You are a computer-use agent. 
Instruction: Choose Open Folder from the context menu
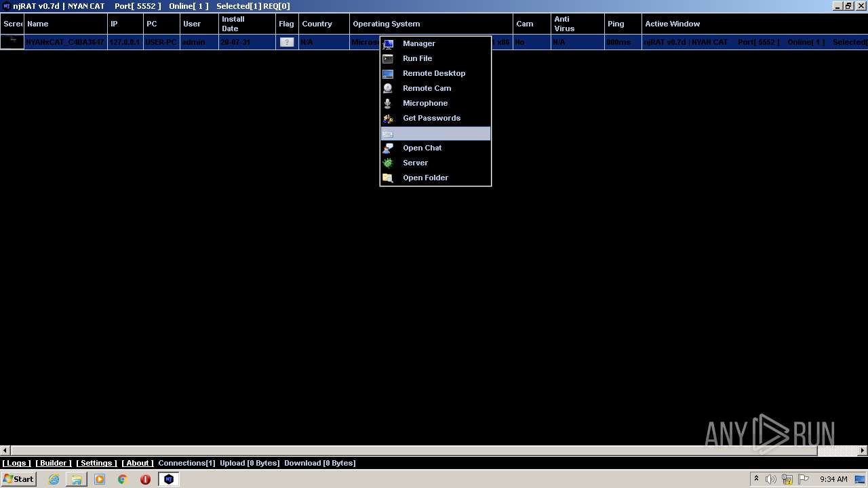click(435, 178)
